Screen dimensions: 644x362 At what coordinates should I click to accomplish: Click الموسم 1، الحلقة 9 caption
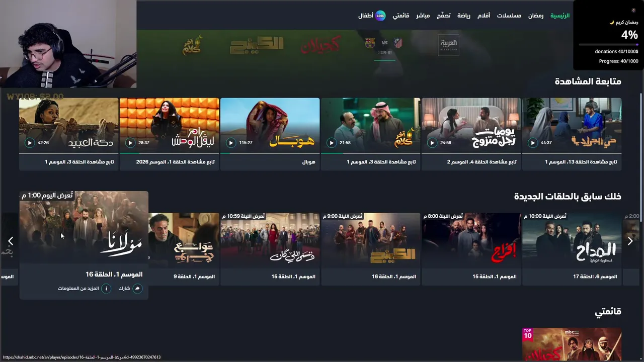pos(194,277)
